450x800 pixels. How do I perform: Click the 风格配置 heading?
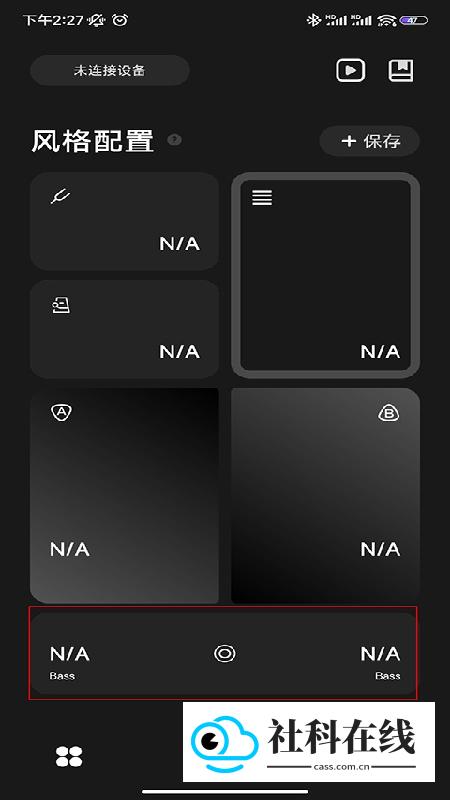(92, 141)
